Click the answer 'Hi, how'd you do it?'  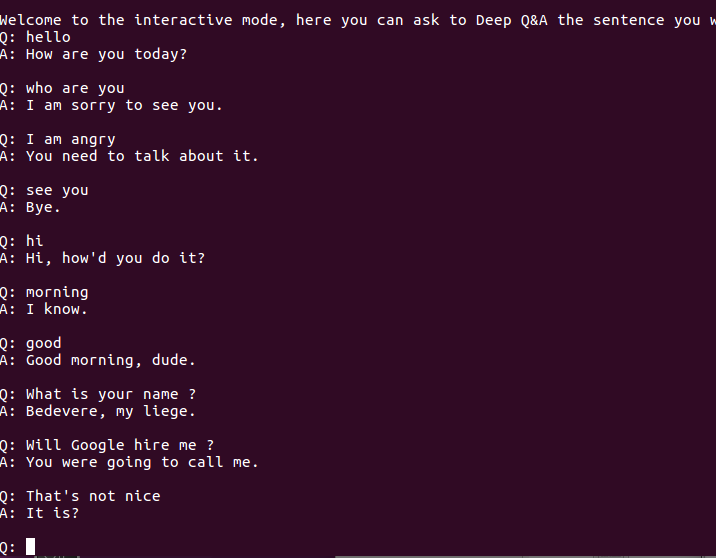point(115,258)
